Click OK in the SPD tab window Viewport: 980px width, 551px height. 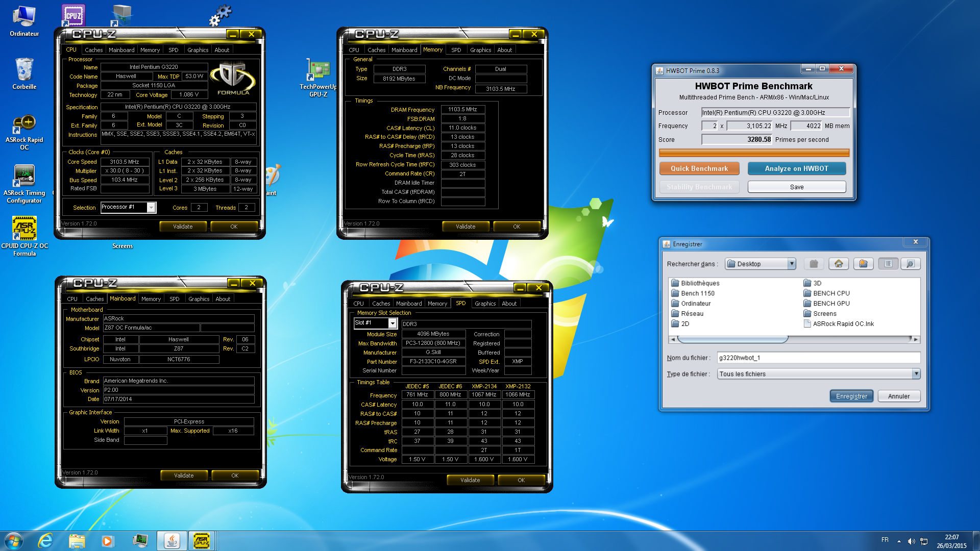pos(521,480)
